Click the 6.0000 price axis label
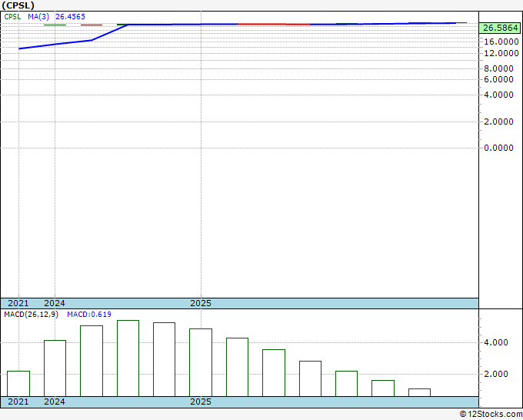This screenshot has width=523, height=420. [x=498, y=79]
